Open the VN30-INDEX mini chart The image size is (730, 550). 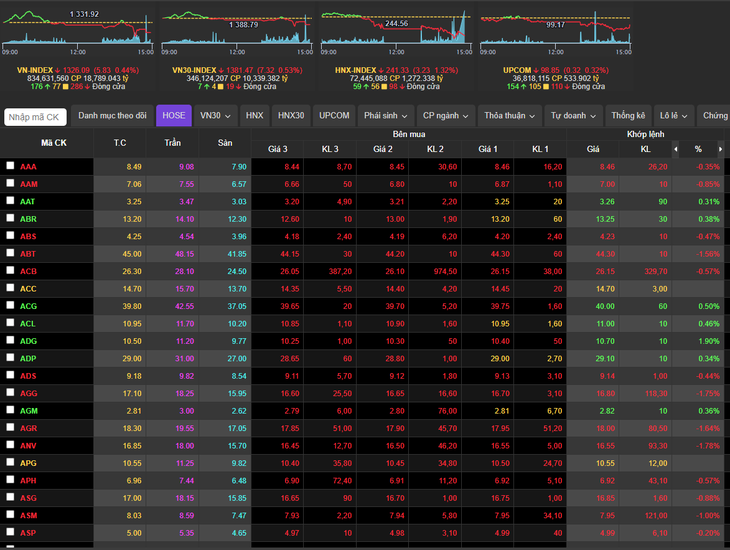coord(237,32)
